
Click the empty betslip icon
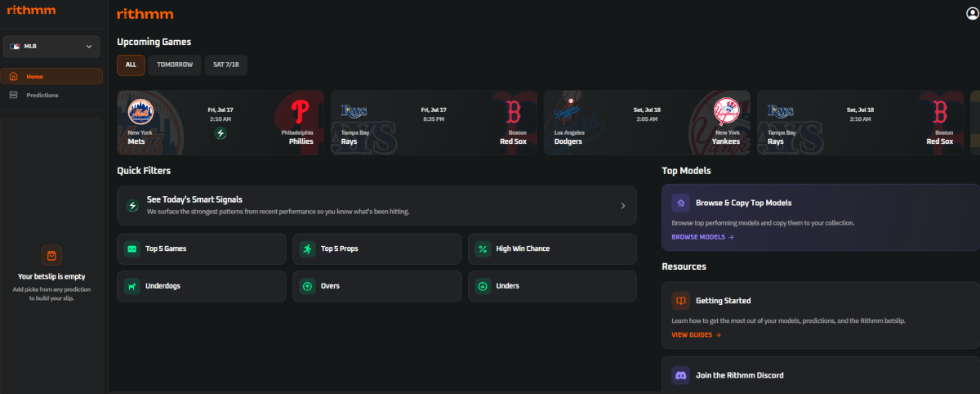pos(51,254)
